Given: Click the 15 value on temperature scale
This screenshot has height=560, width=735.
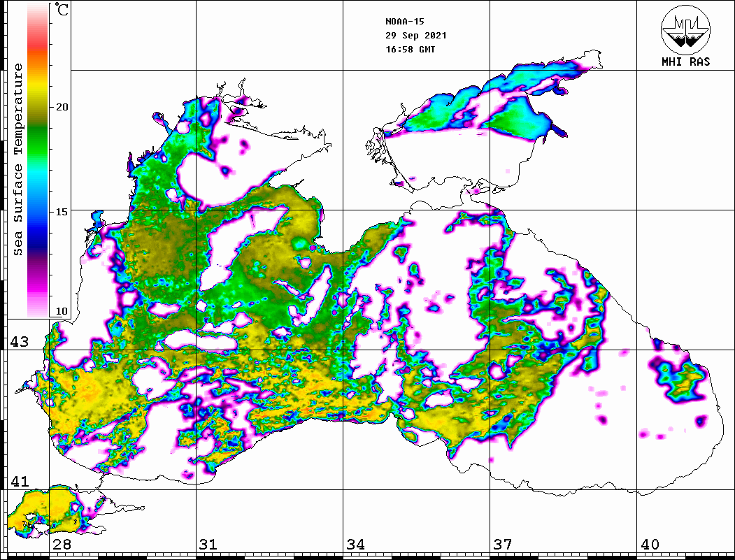Looking at the screenshot, I should [62, 212].
